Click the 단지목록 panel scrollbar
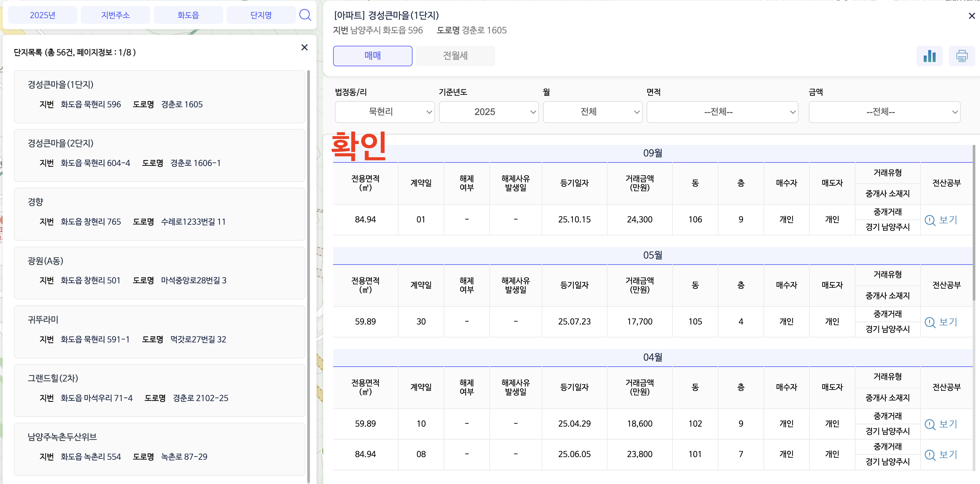This screenshot has width=980, height=484. tap(309, 267)
